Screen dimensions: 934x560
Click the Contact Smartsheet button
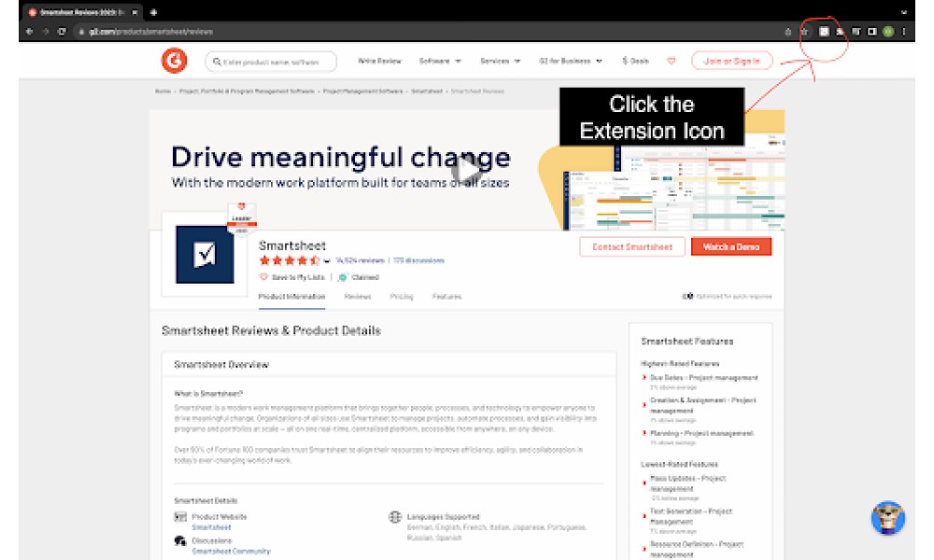[x=632, y=246]
